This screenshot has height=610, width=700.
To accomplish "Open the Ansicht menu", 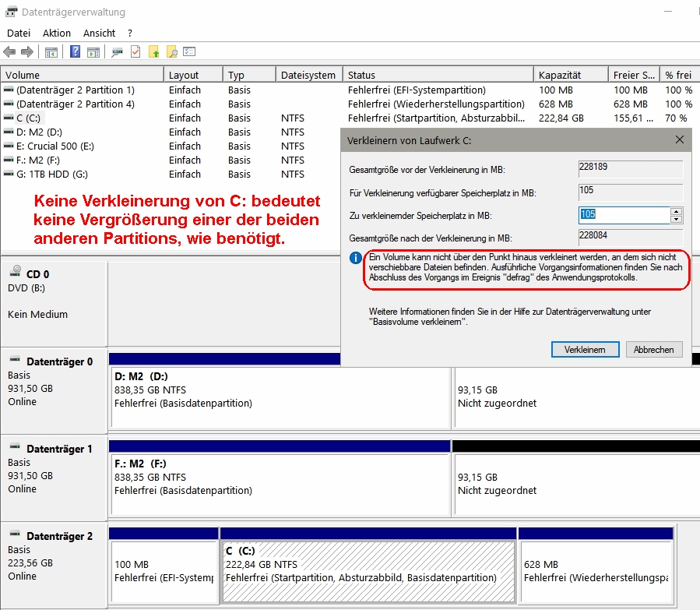I will tap(100, 33).
